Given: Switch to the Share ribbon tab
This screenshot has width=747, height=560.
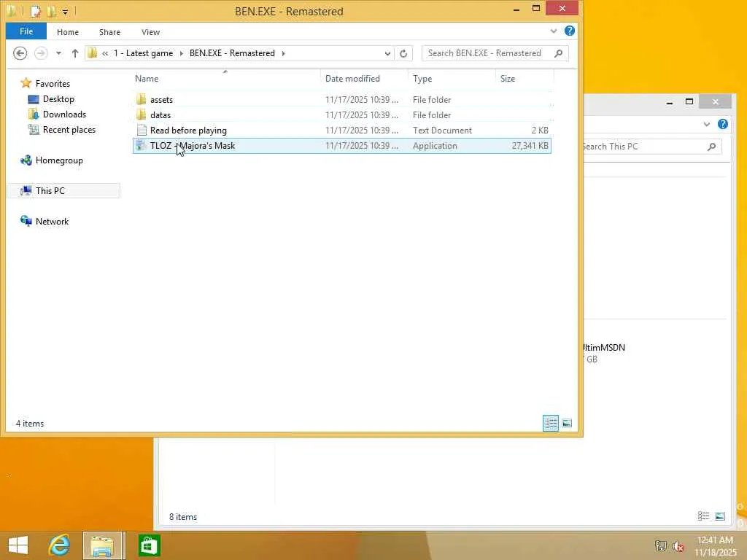Looking at the screenshot, I should [x=109, y=32].
